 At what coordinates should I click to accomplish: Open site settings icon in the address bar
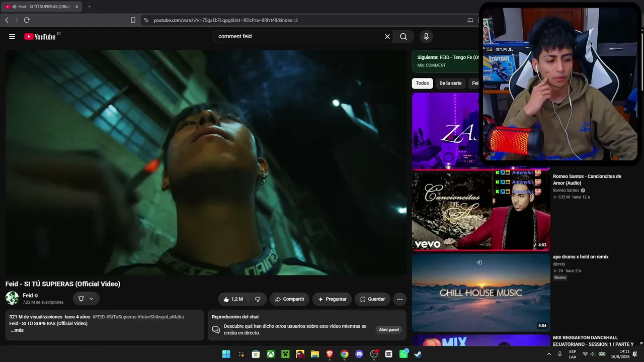(x=146, y=20)
